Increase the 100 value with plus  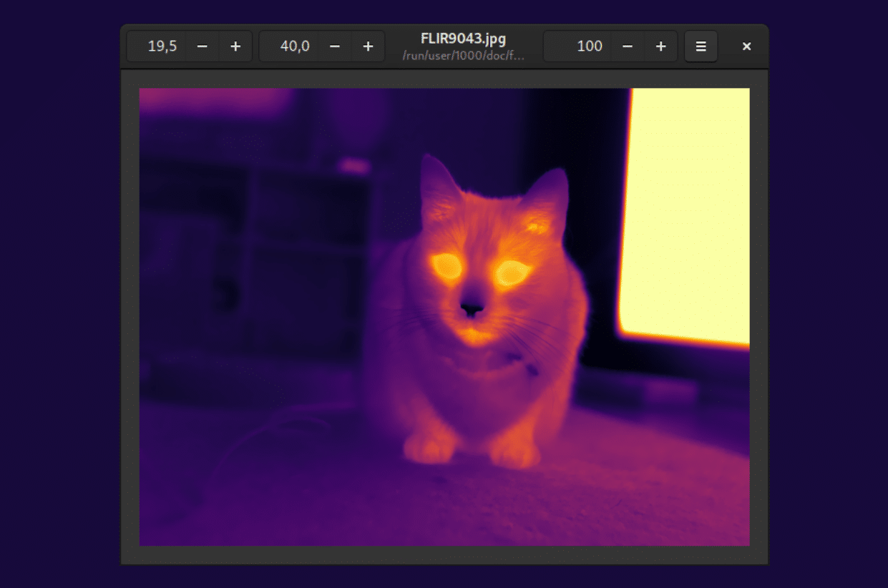pos(660,46)
